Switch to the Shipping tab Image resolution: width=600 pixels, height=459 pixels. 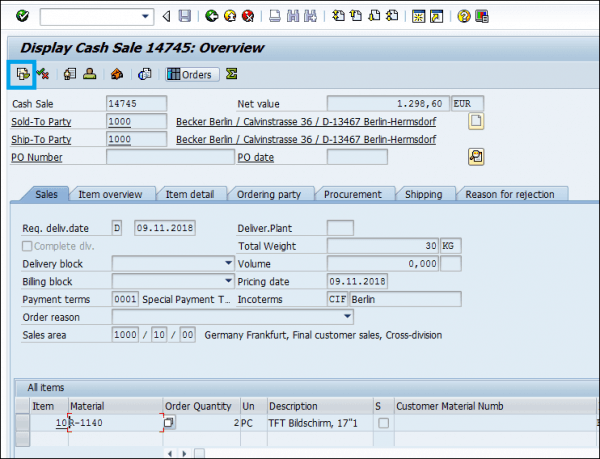424,194
